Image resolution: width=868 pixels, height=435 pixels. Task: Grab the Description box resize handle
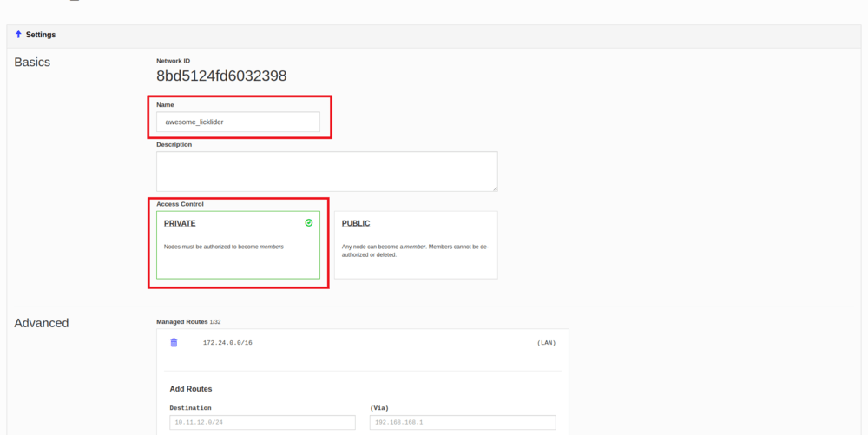click(495, 188)
